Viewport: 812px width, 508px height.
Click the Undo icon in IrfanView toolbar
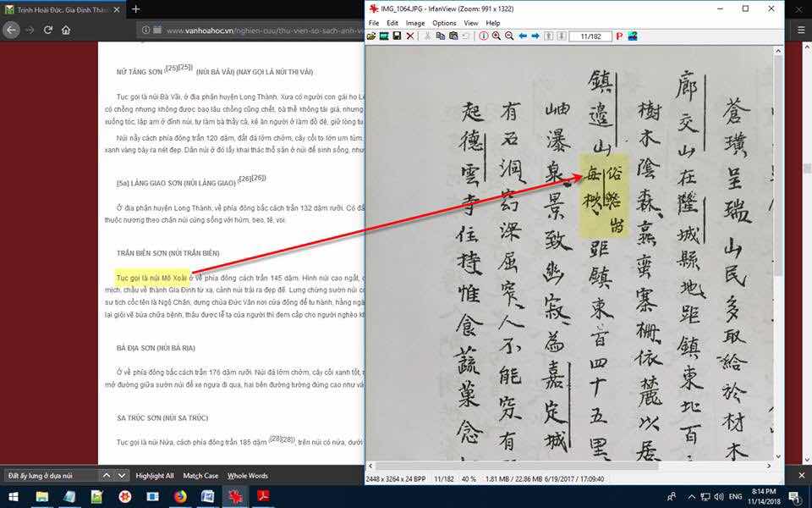pos(466,36)
